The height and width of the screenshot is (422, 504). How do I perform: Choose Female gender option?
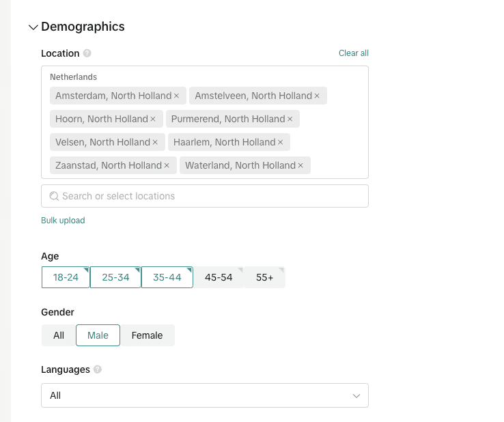coord(148,335)
